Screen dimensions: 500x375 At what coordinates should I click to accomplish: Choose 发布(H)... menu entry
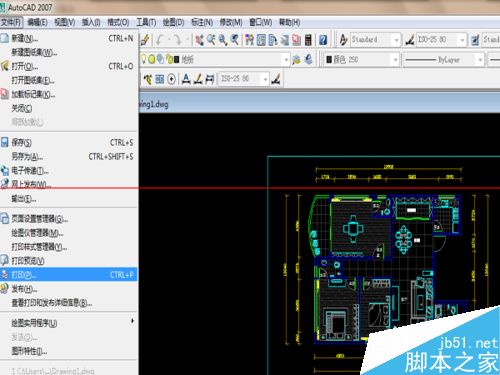tap(69, 289)
